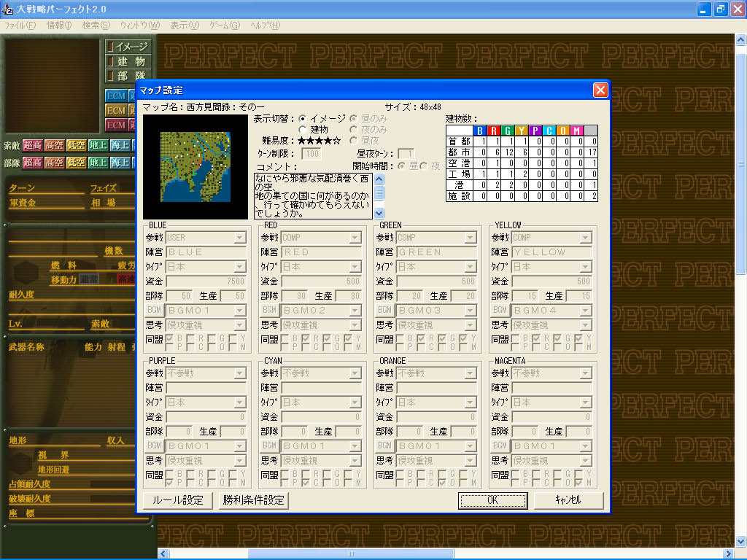Click the yellow ECM indicator icon

pyautogui.click(x=116, y=111)
